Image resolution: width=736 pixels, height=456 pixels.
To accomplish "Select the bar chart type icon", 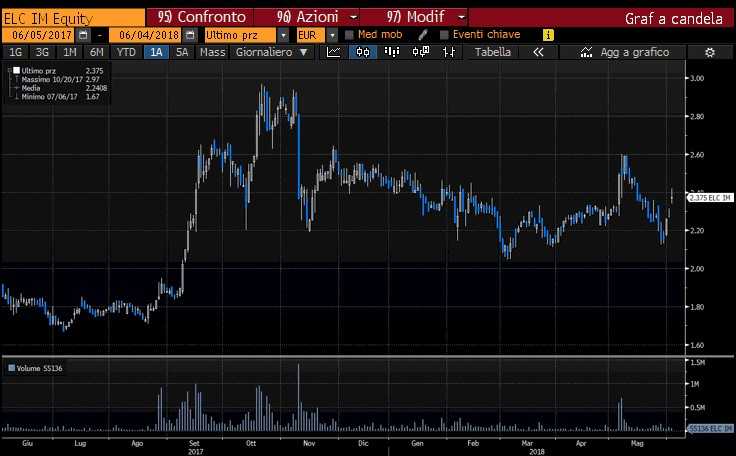I will point(391,52).
